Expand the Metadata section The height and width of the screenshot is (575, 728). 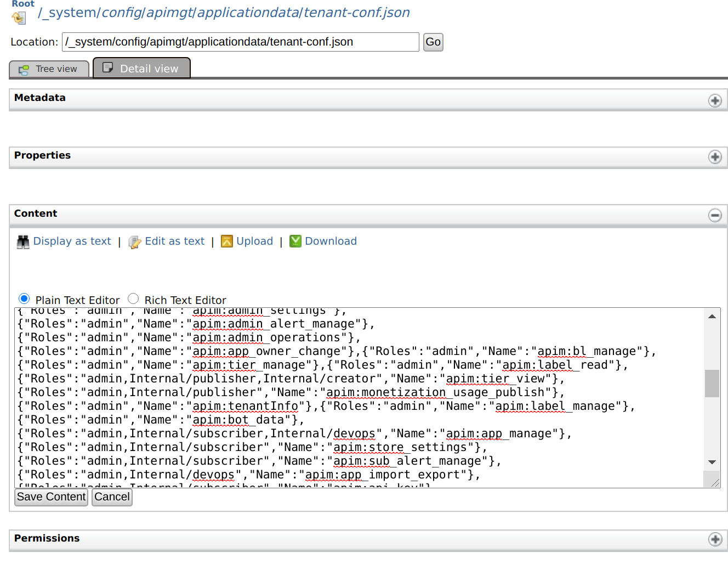click(715, 100)
